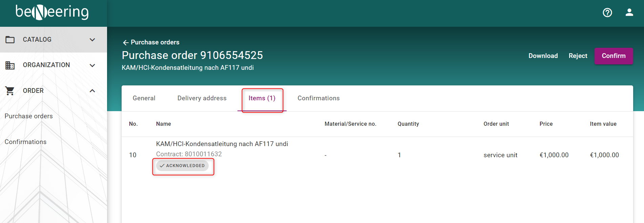The image size is (644, 223).
Task: Click the Acknowledged status chip
Action: (x=182, y=166)
